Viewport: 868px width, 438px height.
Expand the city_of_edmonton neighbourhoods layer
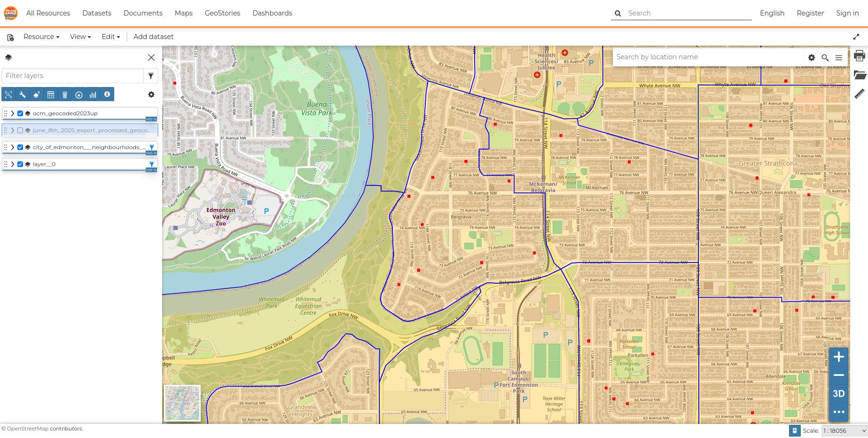13,147
